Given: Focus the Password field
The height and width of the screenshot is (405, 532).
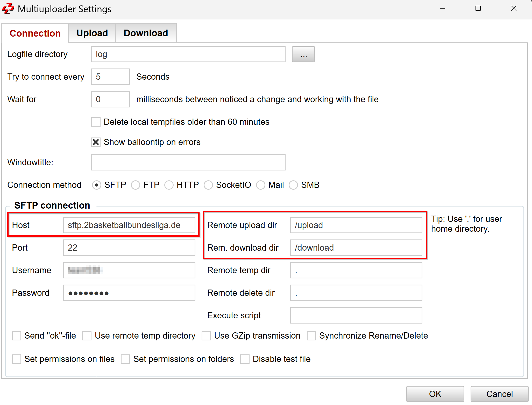Looking at the screenshot, I should [129, 293].
